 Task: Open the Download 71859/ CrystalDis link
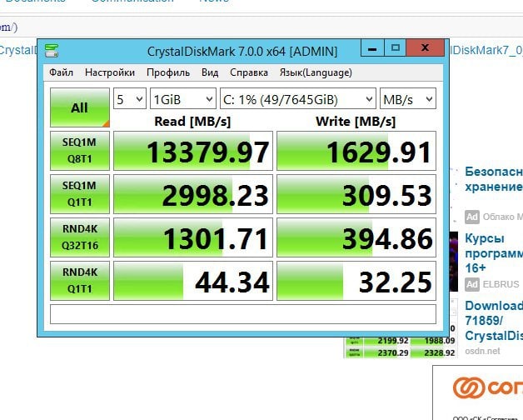tap(494, 321)
